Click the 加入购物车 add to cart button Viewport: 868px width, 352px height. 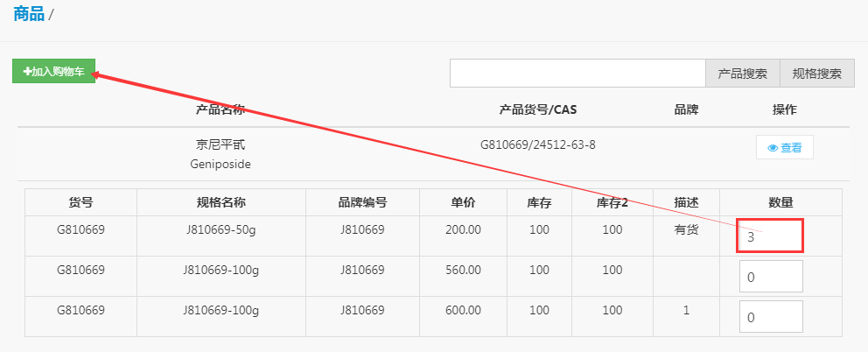click(53, 71)
